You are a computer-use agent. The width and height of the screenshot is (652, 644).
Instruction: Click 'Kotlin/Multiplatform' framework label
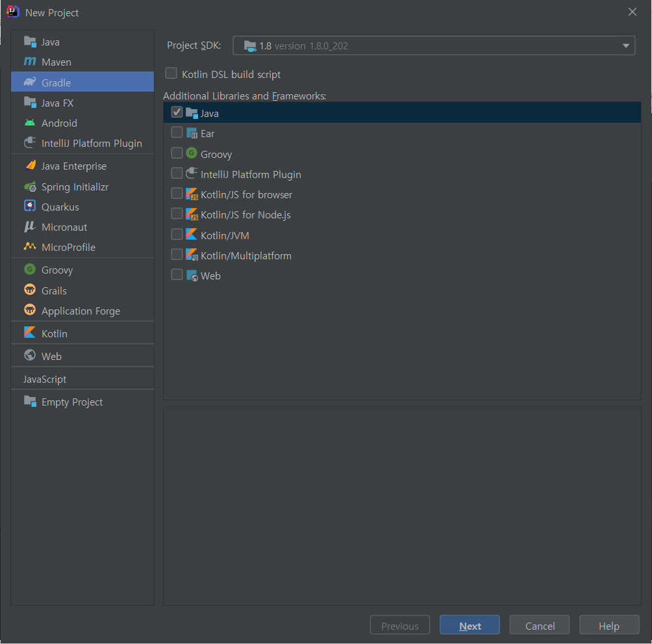[x=246, y=256]
